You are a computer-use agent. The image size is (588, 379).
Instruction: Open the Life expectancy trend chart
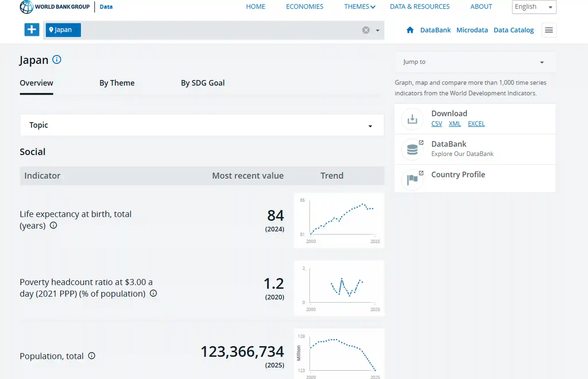[339, 220]
